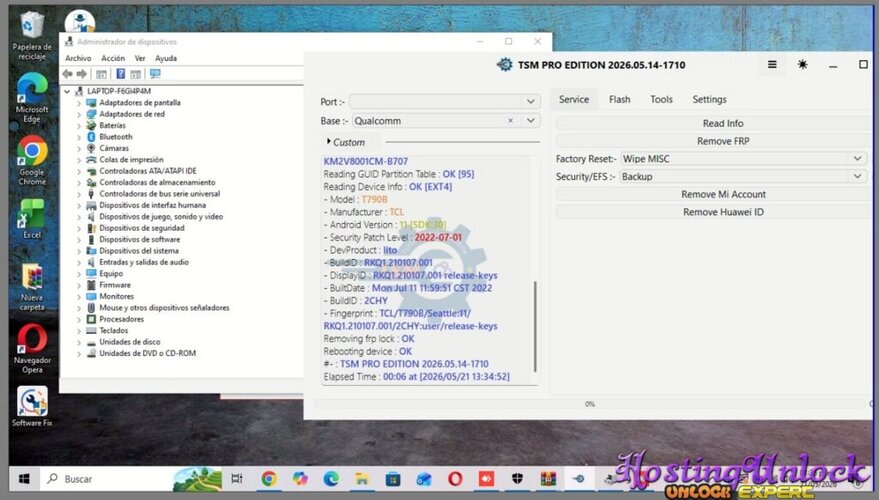Image resolution: width=879 pixels, height=500 pixels.
Task: Open Opera from the taskbar
Action: 455,479
